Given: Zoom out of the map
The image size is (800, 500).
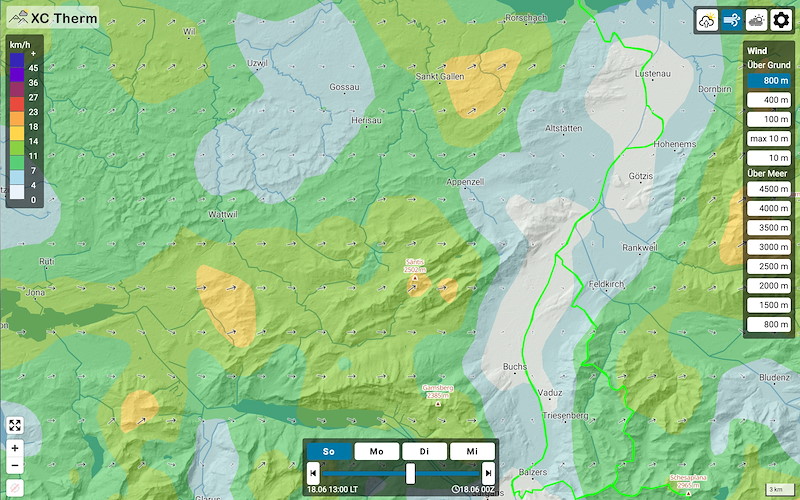Looking at the screenshot, I should click(15, 465).
